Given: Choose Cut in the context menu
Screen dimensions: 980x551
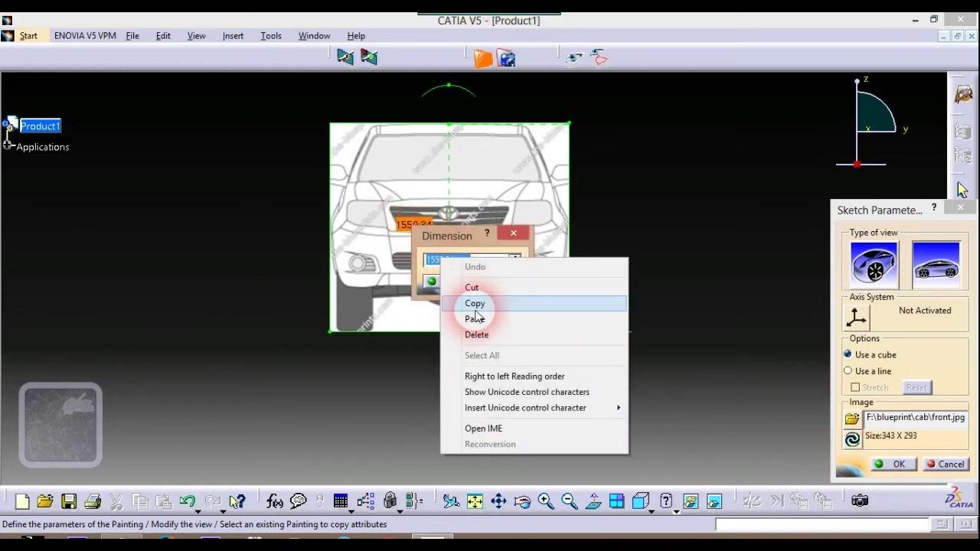Looking at the screenshot, I should pos(534,288).
